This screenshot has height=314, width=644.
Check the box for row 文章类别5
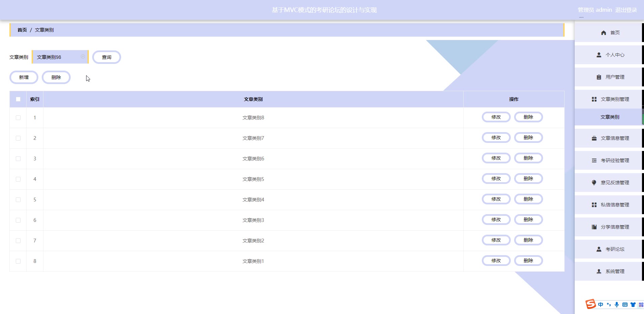coord(18,179)
